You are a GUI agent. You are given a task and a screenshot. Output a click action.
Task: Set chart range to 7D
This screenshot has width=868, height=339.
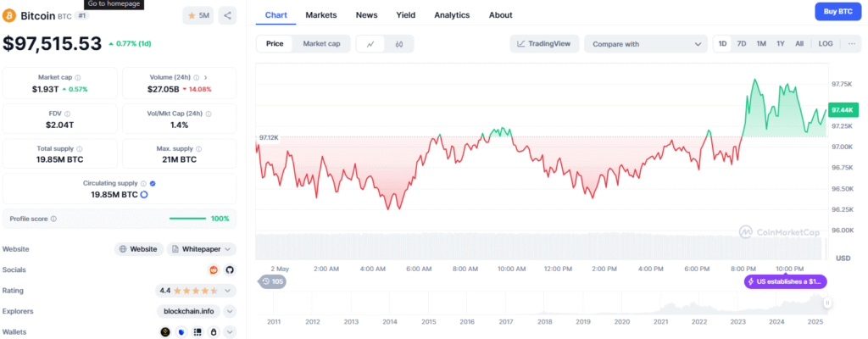(741, 44)
